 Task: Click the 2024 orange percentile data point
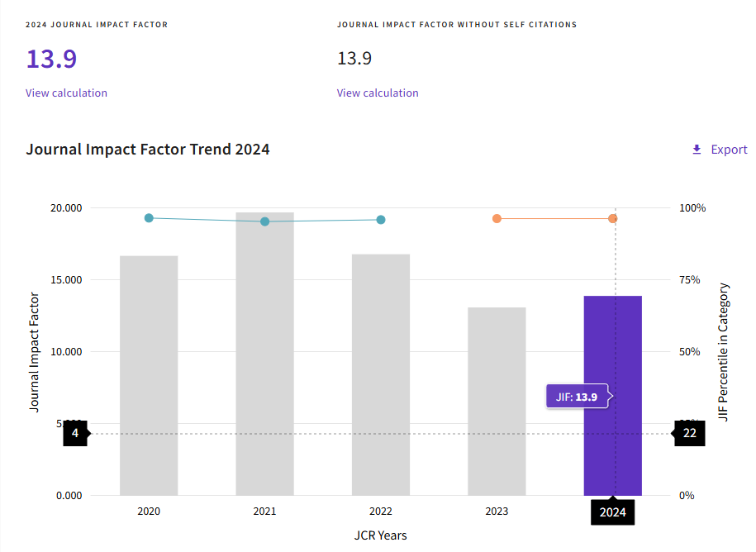613,219
